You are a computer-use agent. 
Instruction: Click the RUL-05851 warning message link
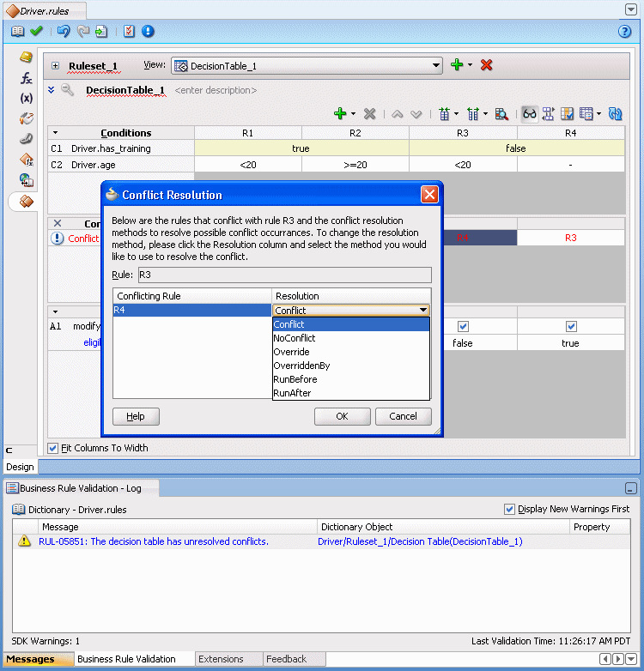coord(154,541)
